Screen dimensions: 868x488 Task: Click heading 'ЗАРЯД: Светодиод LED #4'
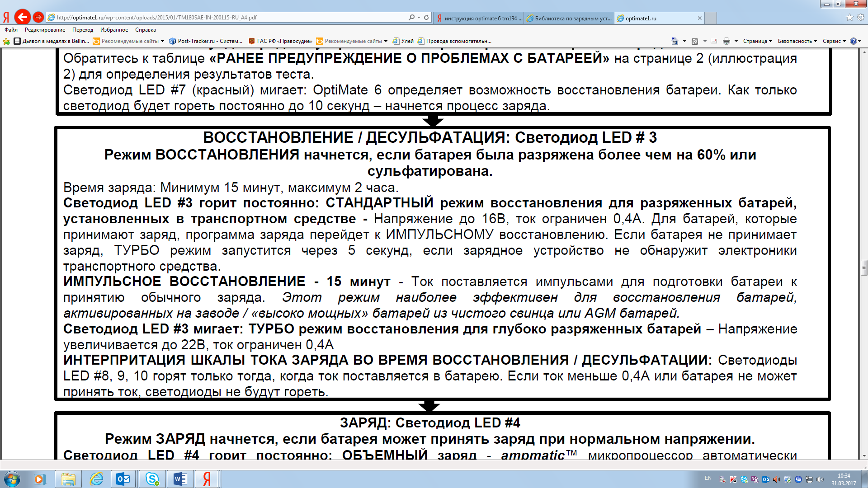click(430, 423)
